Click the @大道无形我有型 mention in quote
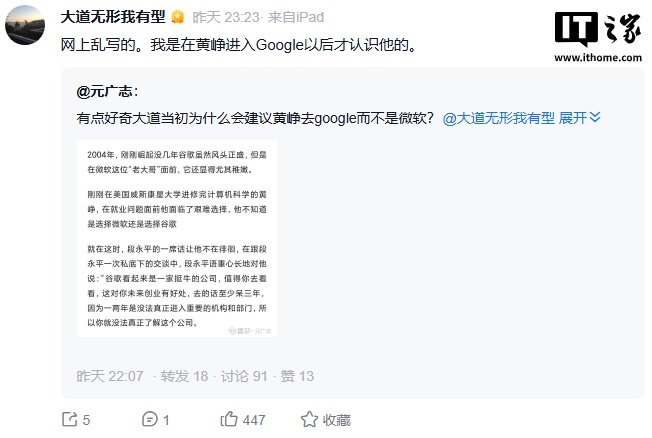Image resolution: width=652 pixels, height=438 pixels. coord(497,118)
